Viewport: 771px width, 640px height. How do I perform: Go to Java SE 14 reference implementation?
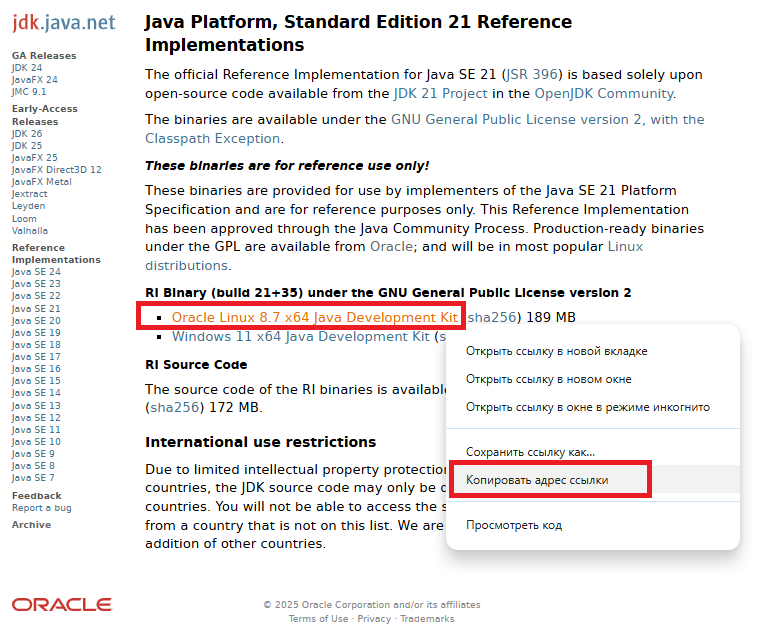pyautogui.click(x=36, y=393)
